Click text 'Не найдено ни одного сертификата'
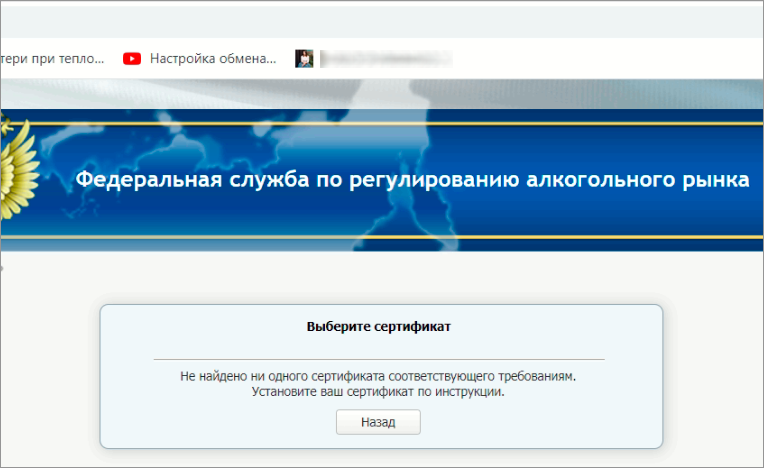The image size is (764, 468). pyautogui.click(x=283, y=376)
